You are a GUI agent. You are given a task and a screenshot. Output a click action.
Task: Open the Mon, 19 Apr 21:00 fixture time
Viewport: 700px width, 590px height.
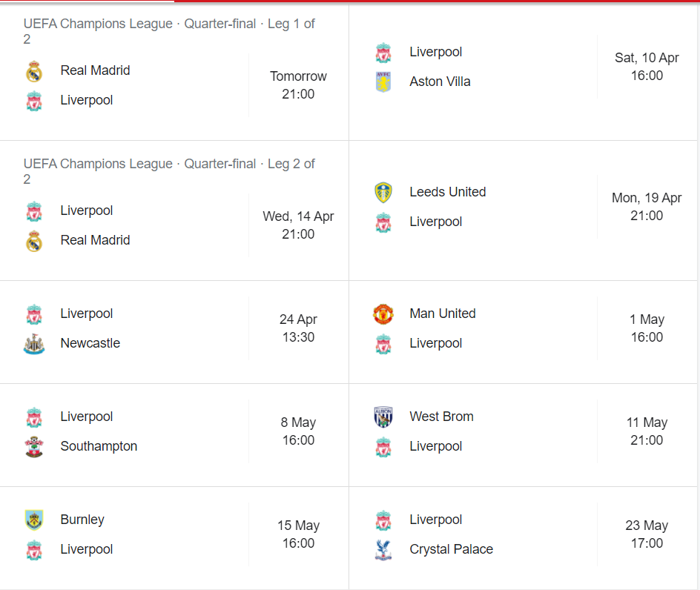coord(647,207)
